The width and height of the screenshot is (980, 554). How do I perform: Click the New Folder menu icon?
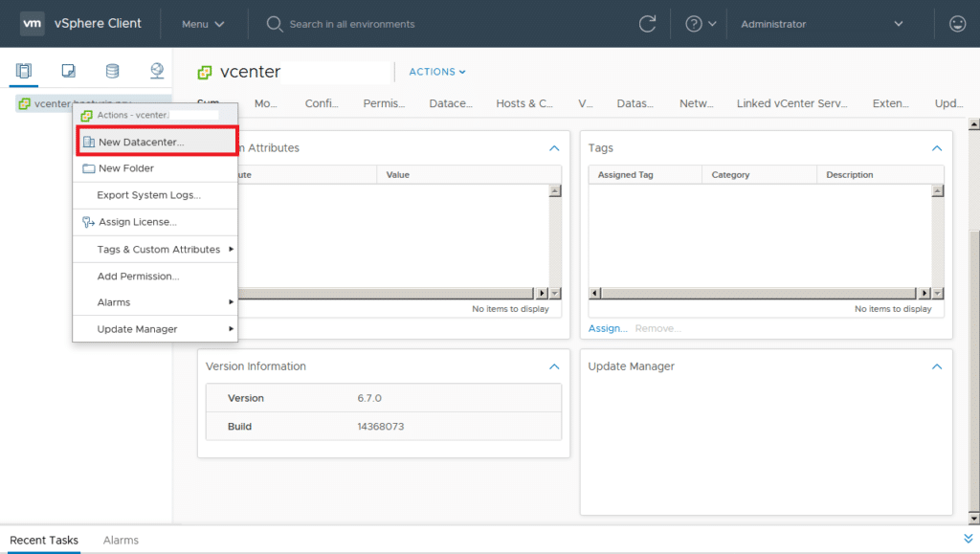click(x=89, y=168)
